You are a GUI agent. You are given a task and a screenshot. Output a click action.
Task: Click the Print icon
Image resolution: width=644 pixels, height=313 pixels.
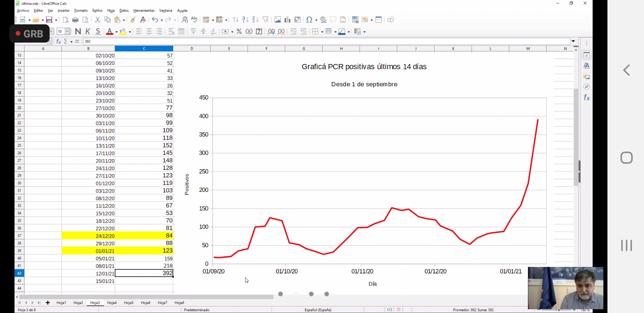[75, 20]
